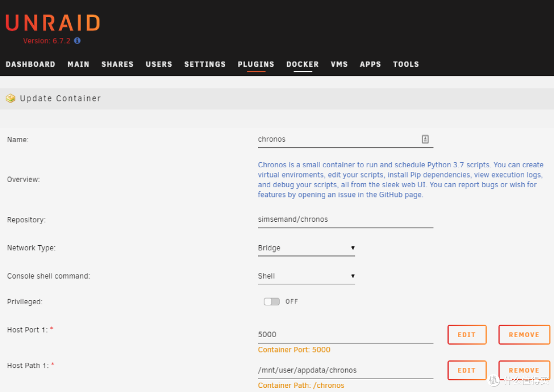The width and height of the screenshot is (554, 392).
Task: Click the icon inside the Name field
Action: point(425,139)
